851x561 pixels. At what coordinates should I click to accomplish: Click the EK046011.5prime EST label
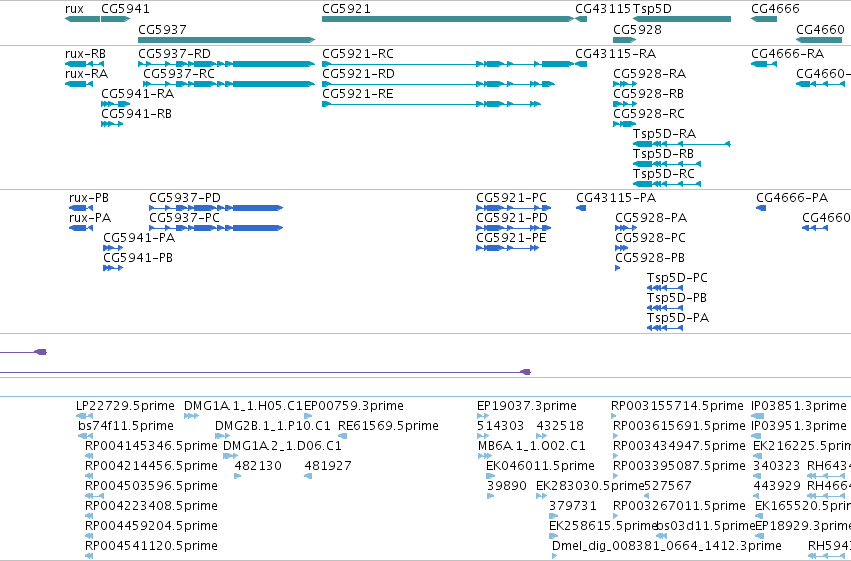540,466
